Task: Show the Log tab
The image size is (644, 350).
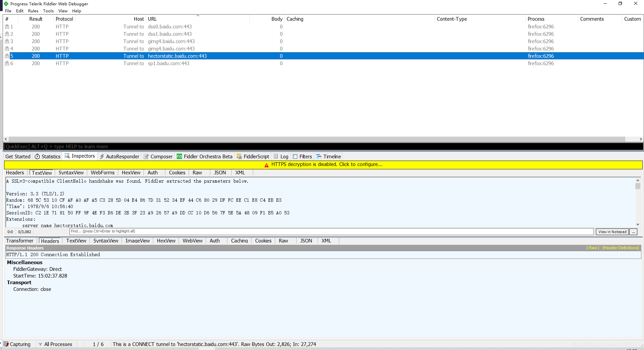Action: click(x=281, y=156)
